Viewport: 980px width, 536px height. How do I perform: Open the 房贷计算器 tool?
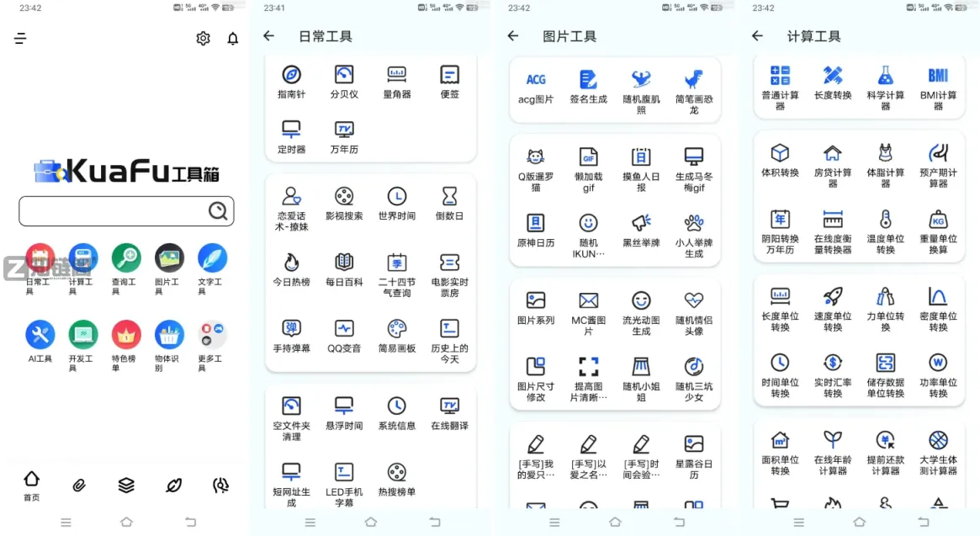[833, 165]
